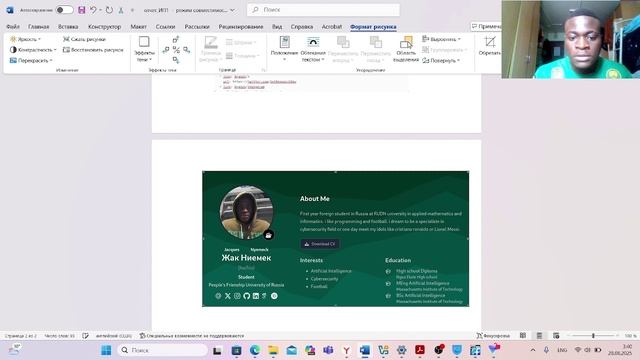Adjust the zoom slider handle
The image size is (640, 360).
point(593,336)
